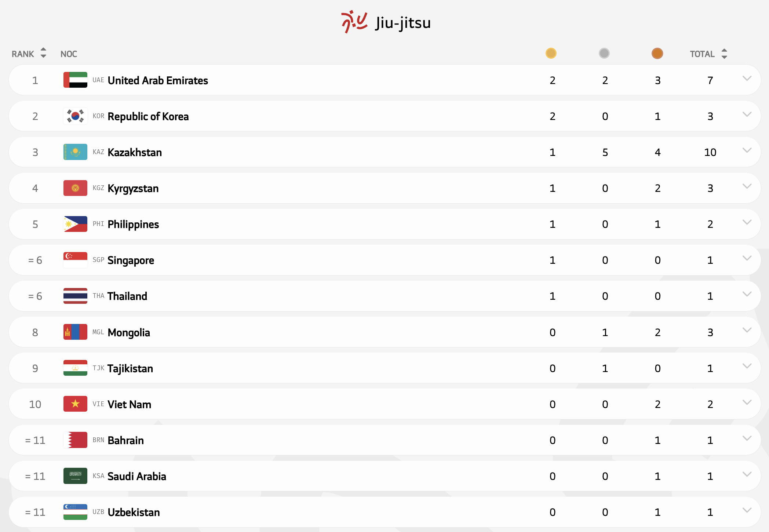
Task: Open the Kyrgyzstan country name link
Action: [x=133, y=188]
